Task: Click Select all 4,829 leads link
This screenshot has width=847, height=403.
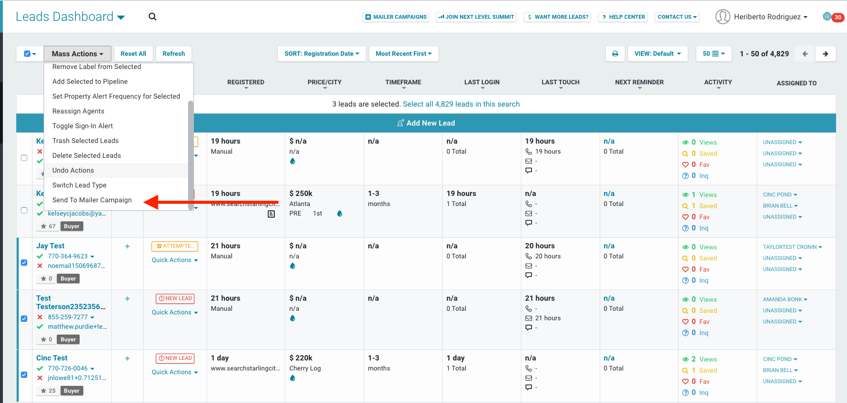Action: (x=461, y=104)
